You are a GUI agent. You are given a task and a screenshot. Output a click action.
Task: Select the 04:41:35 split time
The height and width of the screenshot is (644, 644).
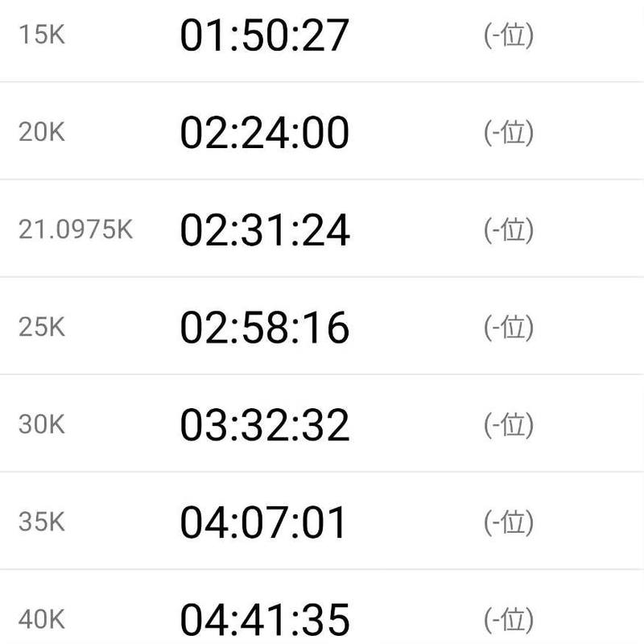tap(264, 620)
